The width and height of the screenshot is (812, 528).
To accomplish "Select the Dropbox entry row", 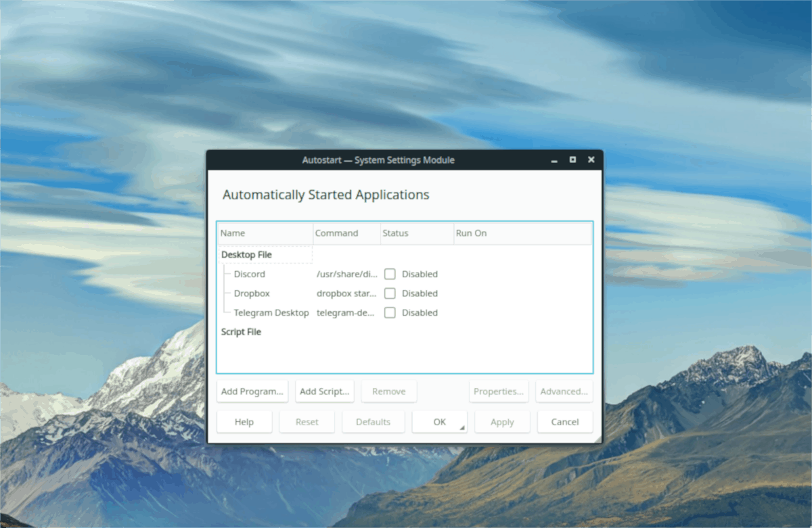I will [x=252, y=293].
